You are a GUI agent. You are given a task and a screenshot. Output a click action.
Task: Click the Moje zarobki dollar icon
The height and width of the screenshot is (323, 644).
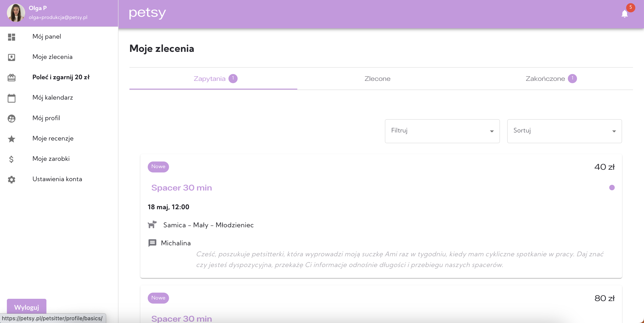11,159
